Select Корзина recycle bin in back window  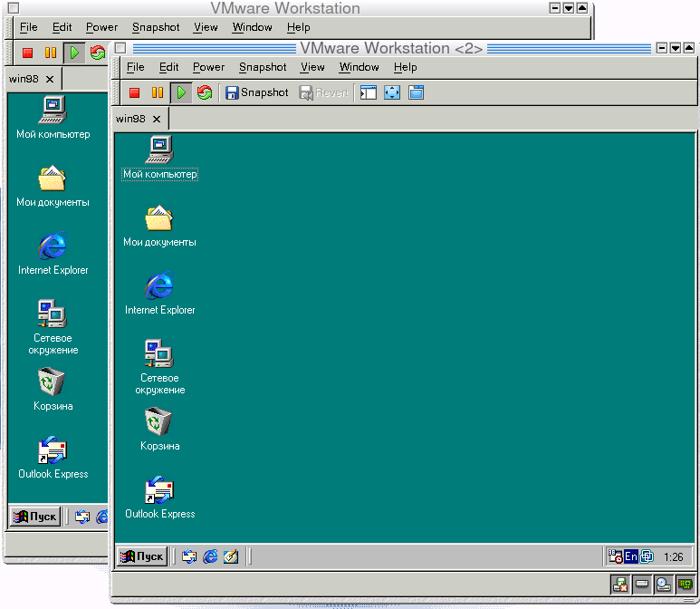pos(53,390)
